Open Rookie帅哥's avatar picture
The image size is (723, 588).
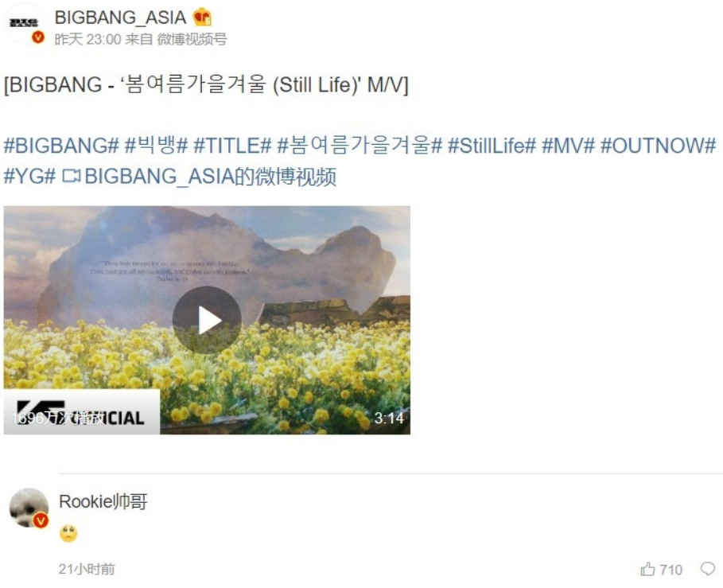pos(29,508)
